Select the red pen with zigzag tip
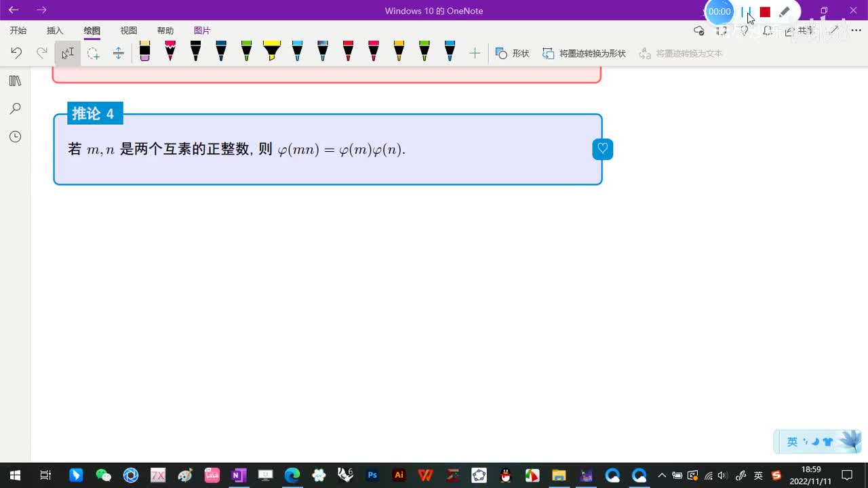This screenshot has width=868, height=488. (170, 52)
